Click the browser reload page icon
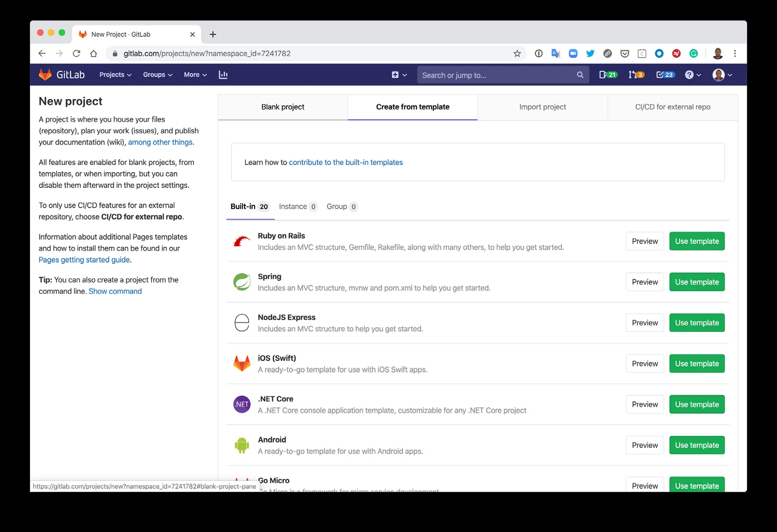The image size is (777, 532). point(77,54)
